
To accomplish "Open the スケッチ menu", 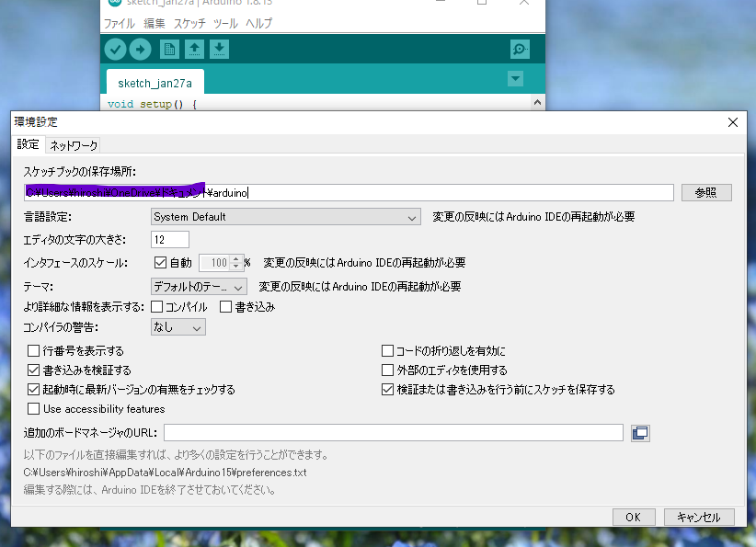I will [189, 23].
